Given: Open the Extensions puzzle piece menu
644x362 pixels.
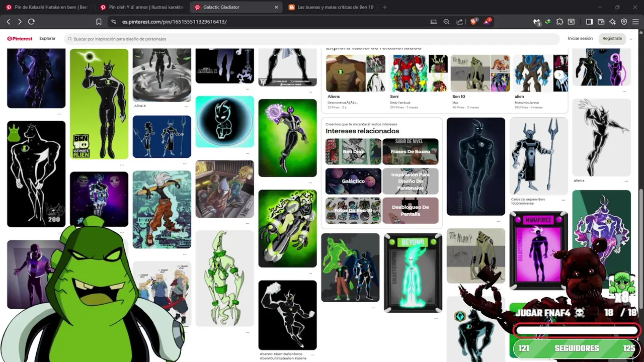Looking at the screenshot, I should coord(559,22).
